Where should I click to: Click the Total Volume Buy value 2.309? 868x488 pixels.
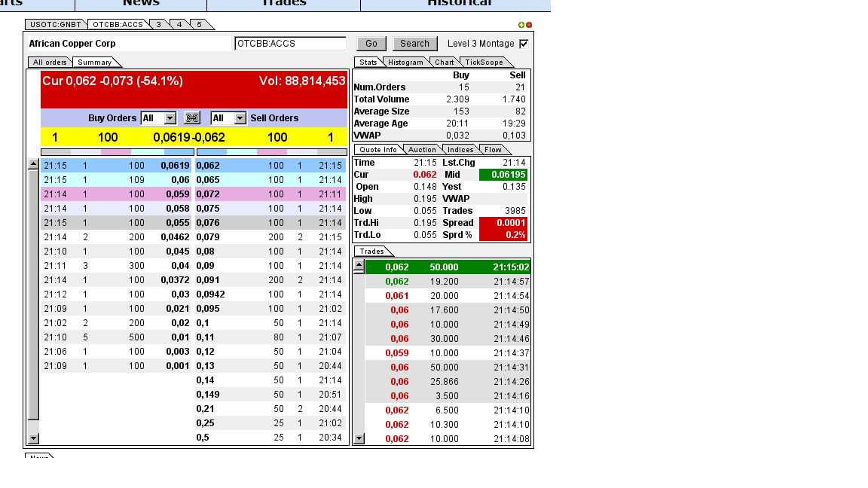tap(458, 99)
